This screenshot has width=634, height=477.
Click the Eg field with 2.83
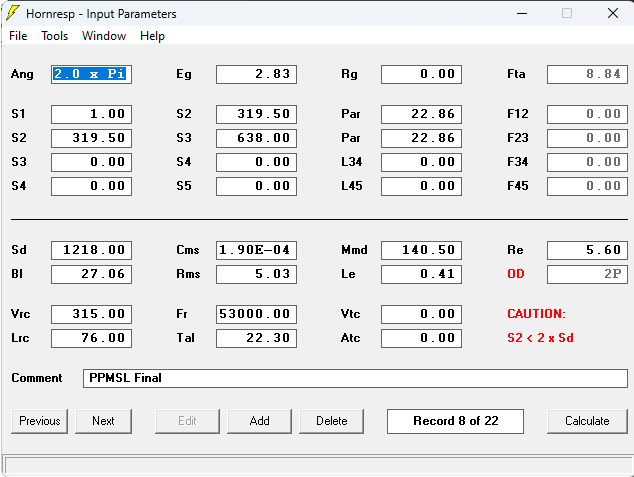click(256, 74)
